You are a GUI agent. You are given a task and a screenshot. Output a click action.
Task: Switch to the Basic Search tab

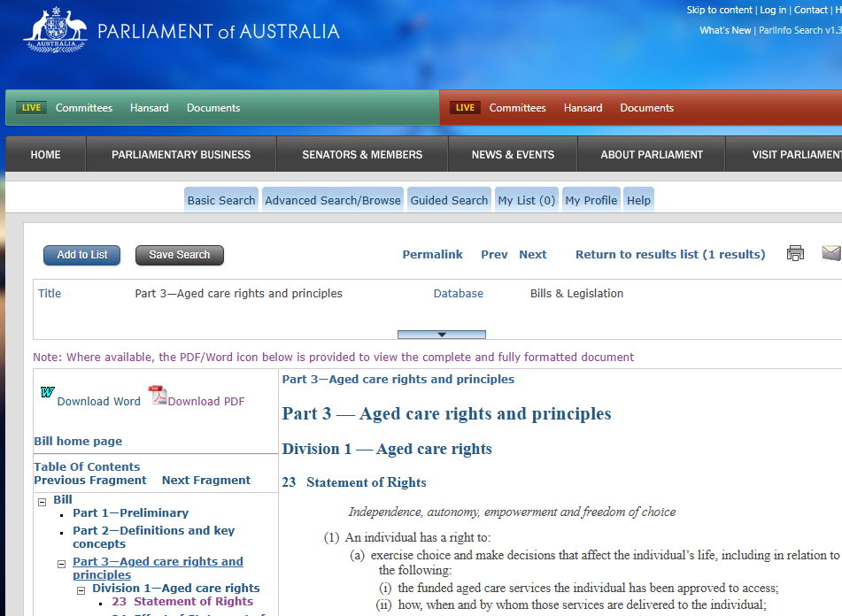[220, 199]
